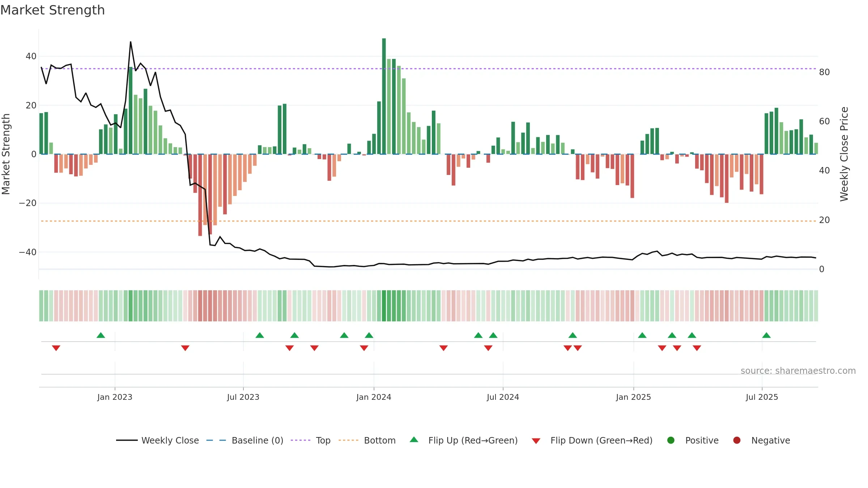Click the red Flip Down legend triangle icon
The height and width of the screenshot is (488, 868).
536,441
